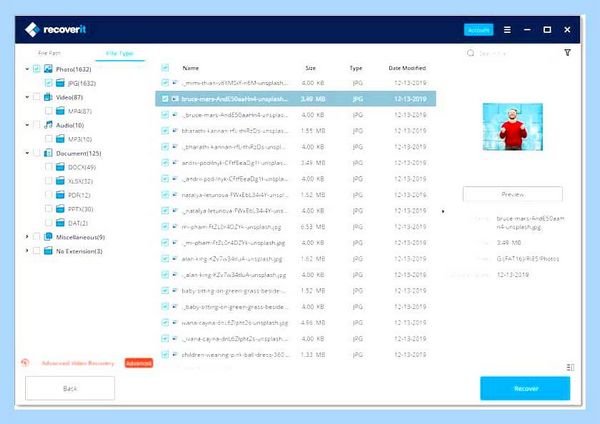Viewport: 600px width, 424px height.
Task: Check the Video(87) checkbox
Action: point(36,97)
